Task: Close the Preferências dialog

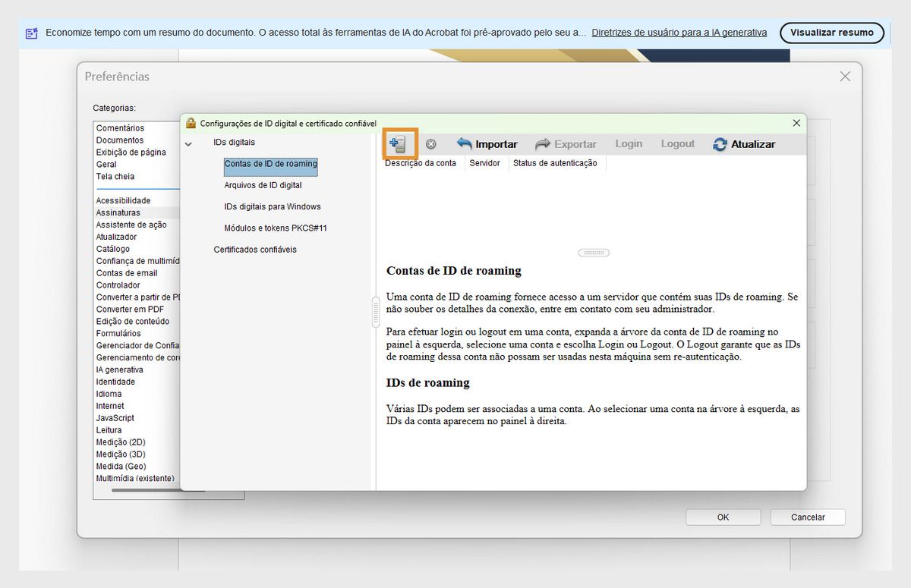Action: [845, 77]
